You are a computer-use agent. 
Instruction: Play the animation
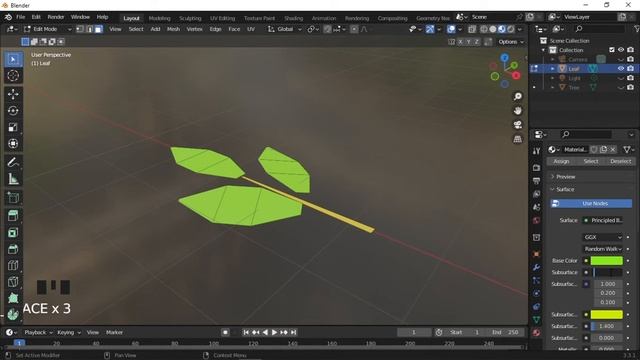[x=274, y=332]
